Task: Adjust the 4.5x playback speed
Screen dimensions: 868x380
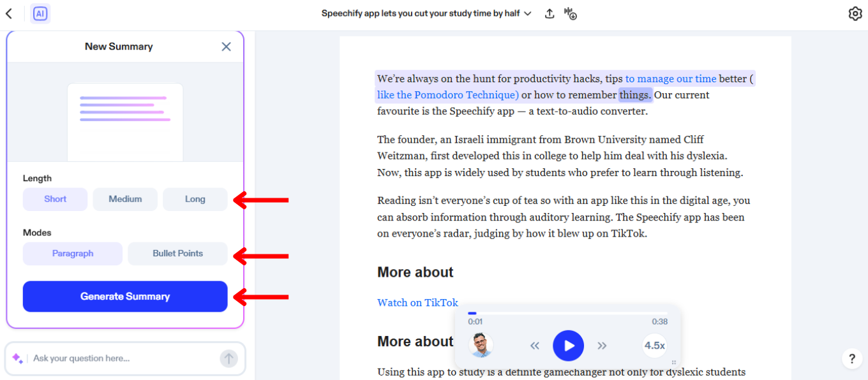Action: [654, 346]
